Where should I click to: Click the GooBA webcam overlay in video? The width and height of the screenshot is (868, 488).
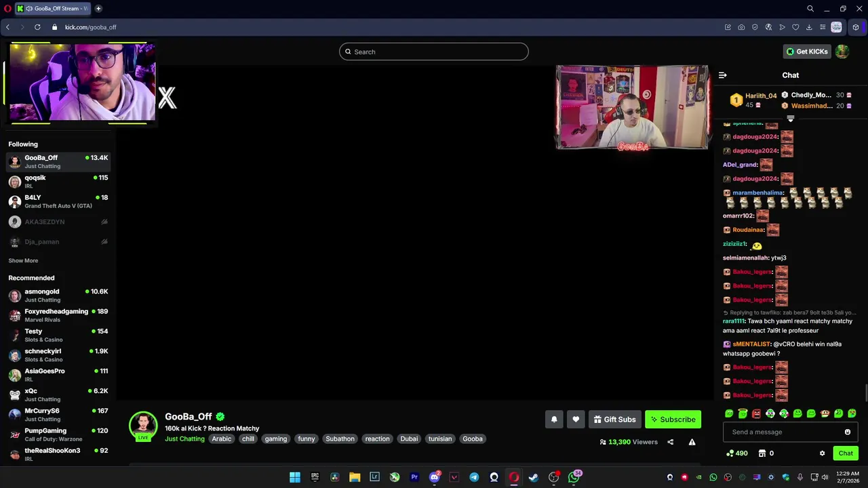[x=632, y=107]
